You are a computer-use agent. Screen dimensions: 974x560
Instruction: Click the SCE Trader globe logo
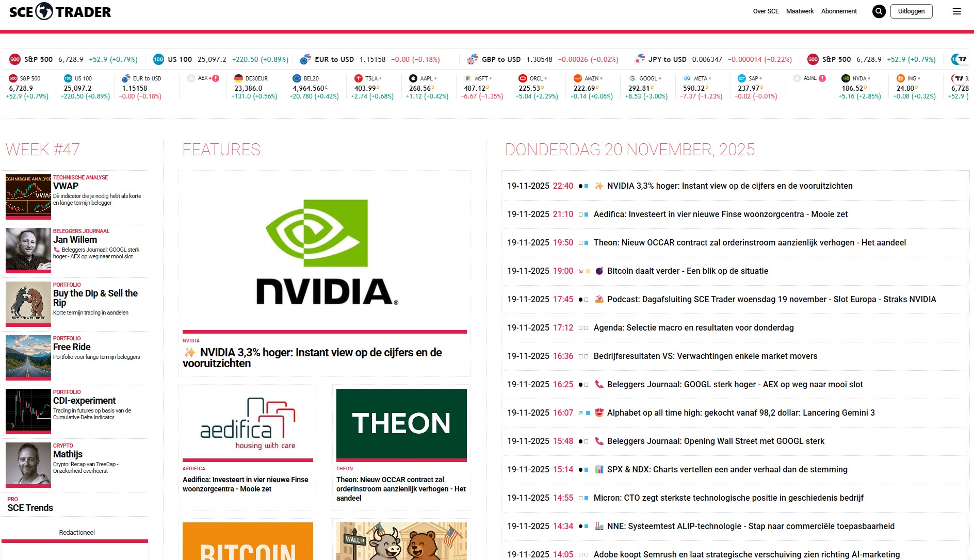click(x=44, y=11)
